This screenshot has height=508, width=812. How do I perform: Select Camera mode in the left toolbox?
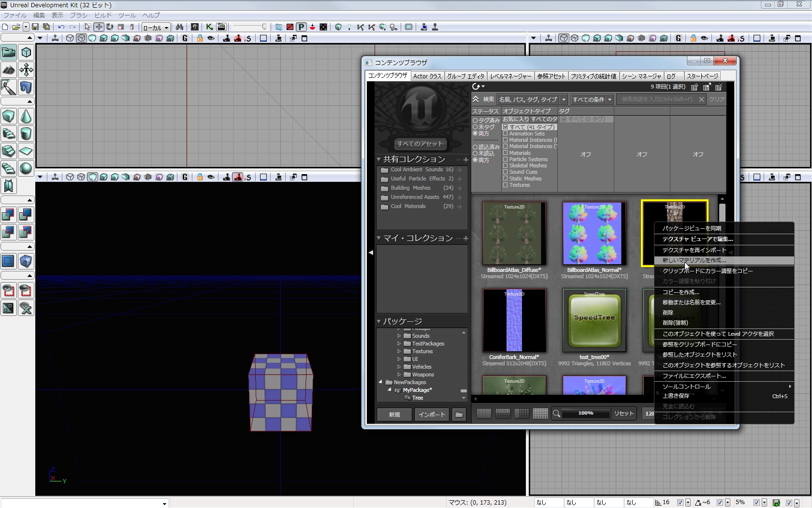8,52
